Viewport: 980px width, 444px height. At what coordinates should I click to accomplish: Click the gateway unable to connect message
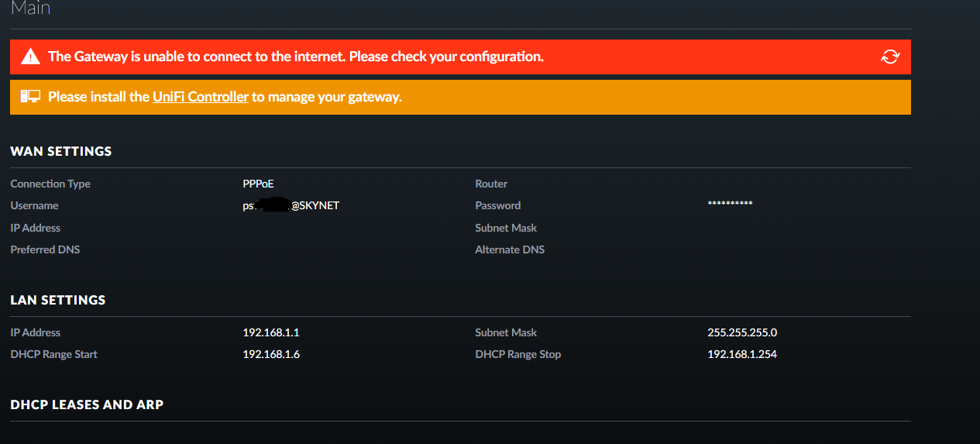[296, 57]
